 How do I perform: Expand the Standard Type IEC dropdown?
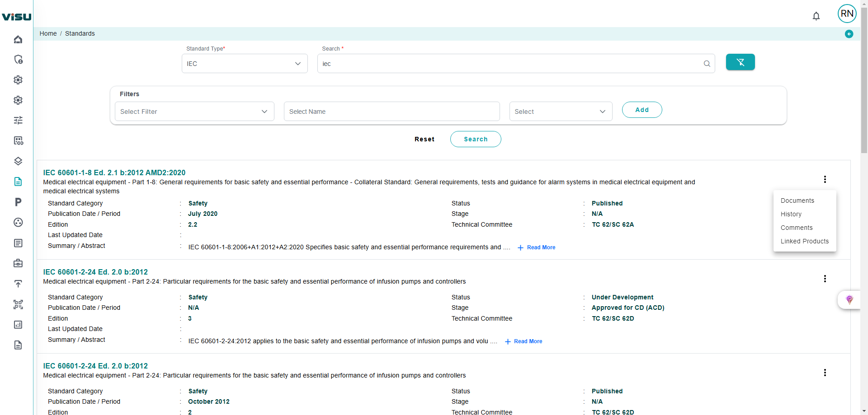pos(245,64)
